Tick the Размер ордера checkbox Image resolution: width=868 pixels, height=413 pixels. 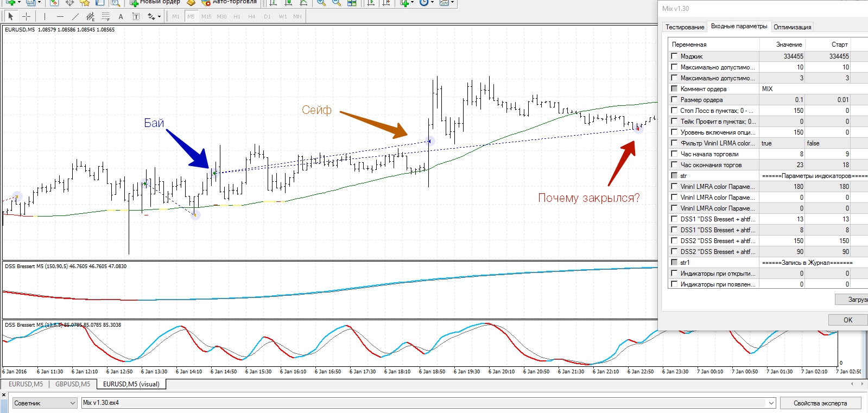click(x=674, y=99)
